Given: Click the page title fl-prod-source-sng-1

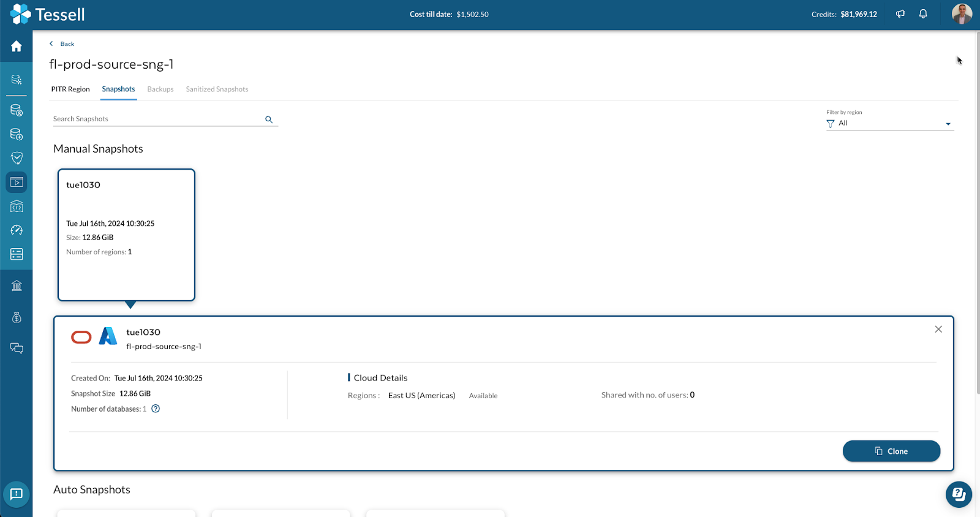Looking at the screenshot, I should [x=111, y=64].
